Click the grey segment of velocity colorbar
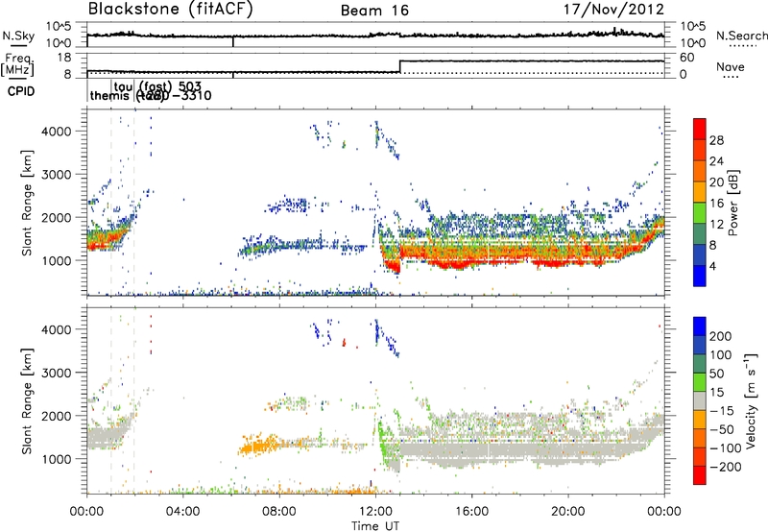 [x=700, y=400]
